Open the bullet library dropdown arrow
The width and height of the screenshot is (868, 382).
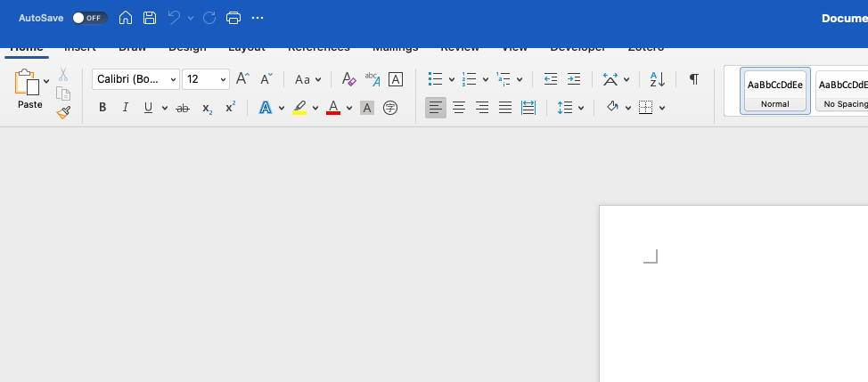(x=452, y=79)
